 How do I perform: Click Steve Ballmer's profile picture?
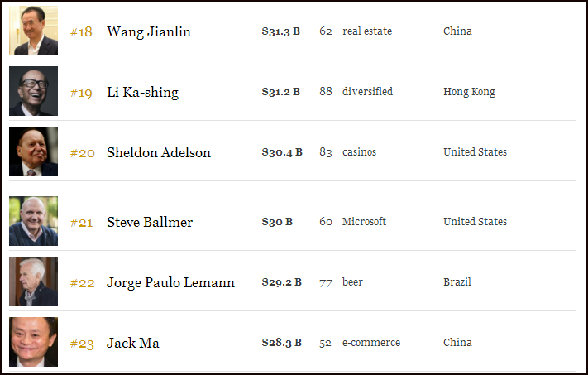click(33, 222)
